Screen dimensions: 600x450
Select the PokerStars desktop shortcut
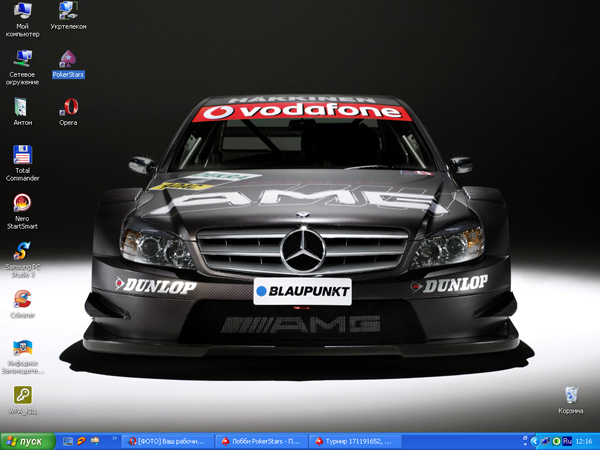point(68,59)
